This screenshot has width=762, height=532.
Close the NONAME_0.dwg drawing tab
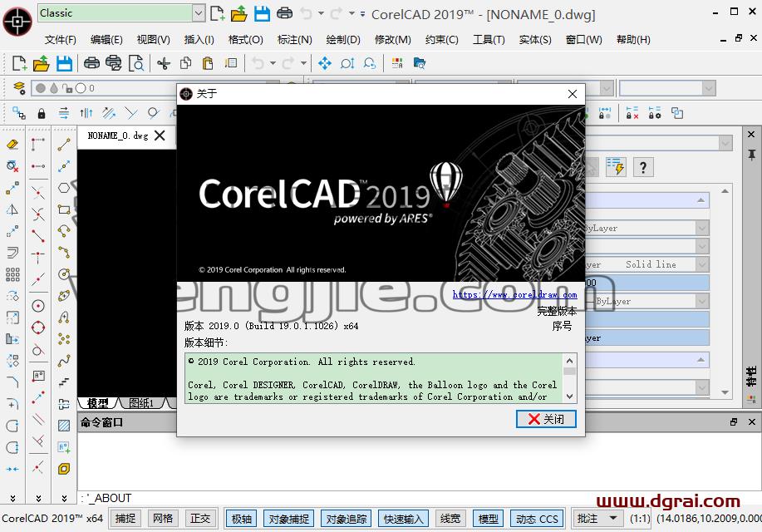click(160, 135)
